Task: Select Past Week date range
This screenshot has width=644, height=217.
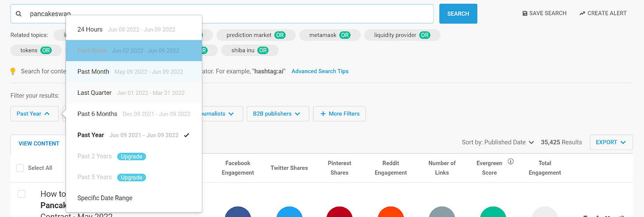Action: point(134,50)
